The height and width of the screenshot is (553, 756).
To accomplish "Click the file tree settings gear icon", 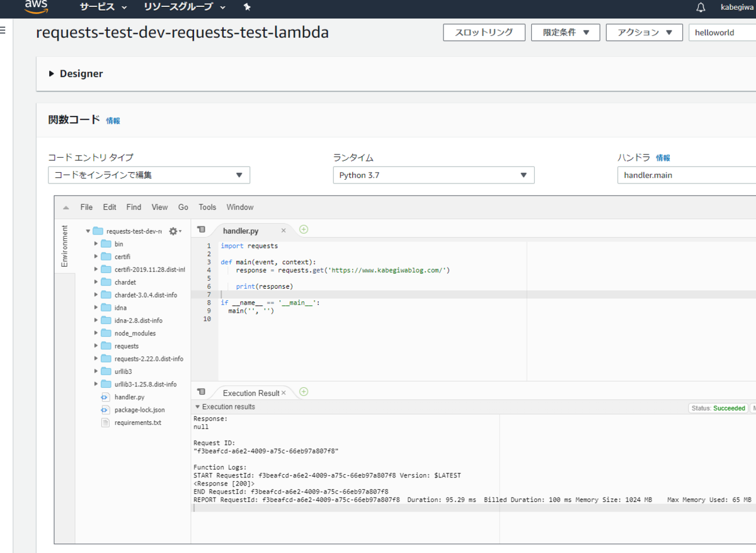I will click(x=173, y=231).
